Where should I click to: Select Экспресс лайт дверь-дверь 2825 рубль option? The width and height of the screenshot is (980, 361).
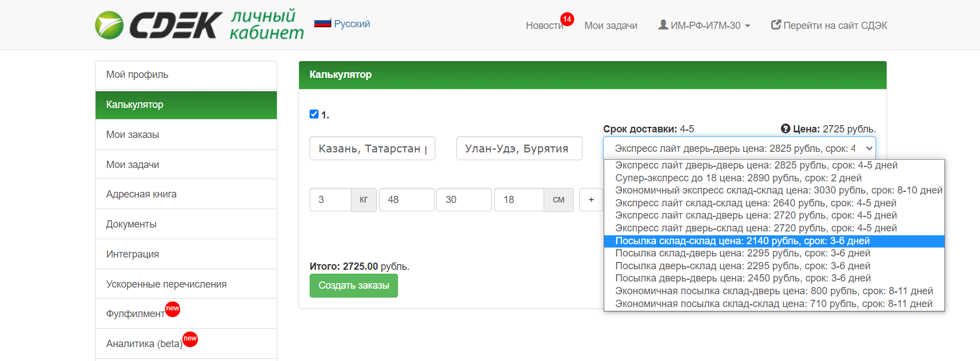click(774, 166)
